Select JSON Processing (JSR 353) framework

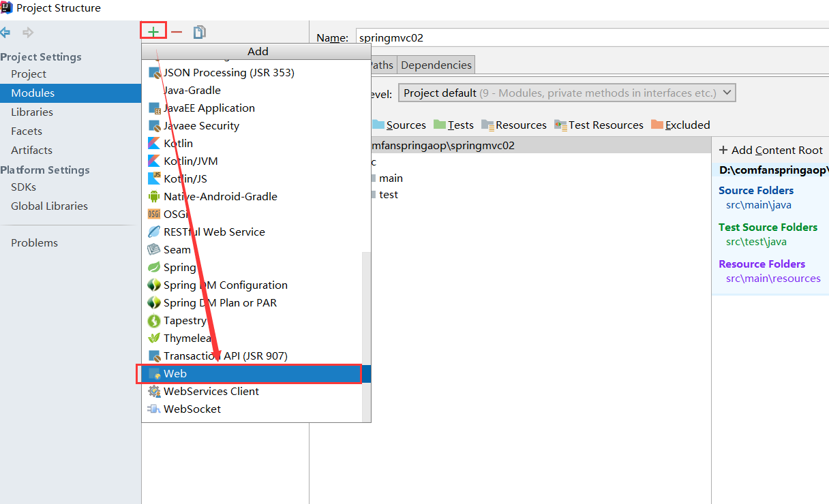pos(228,72)
